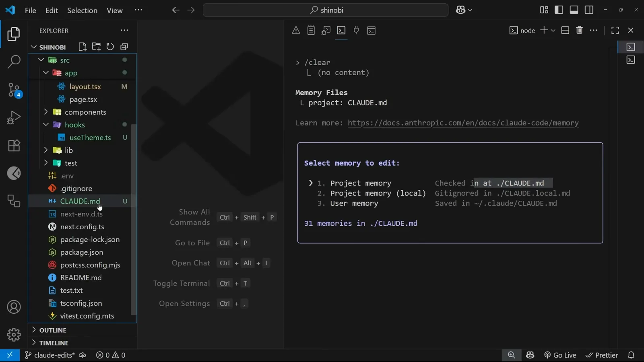The height and width of the screenshot is (362, 644).
Task: Open the Run and Debug view
Action: coord(14,117)
